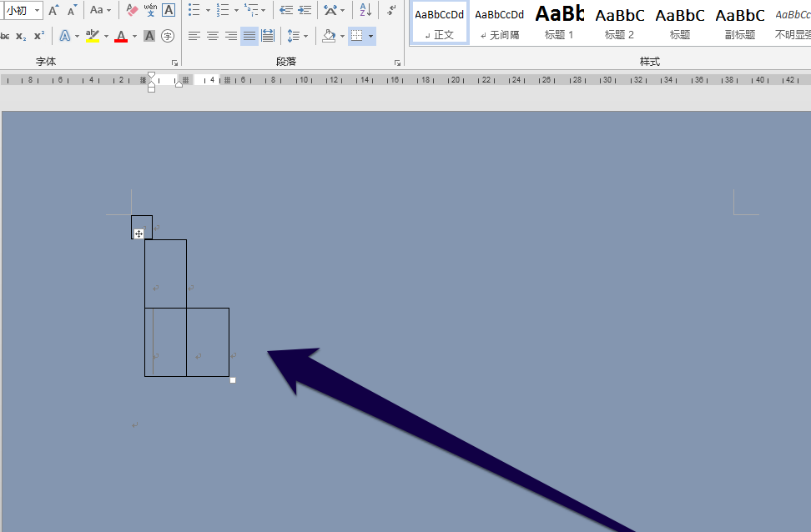Apply the 无间隔 style
This screenshot has width=811, height=532.
point(500,23)
